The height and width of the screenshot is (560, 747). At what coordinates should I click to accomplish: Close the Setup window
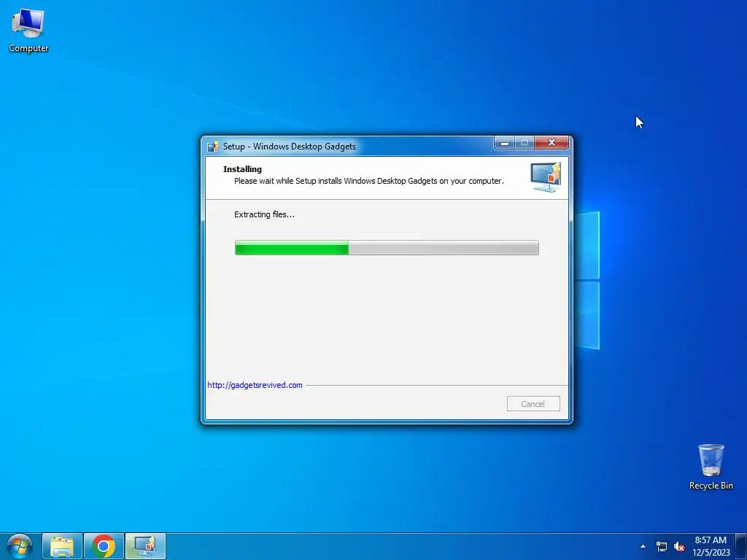[551, 142]
